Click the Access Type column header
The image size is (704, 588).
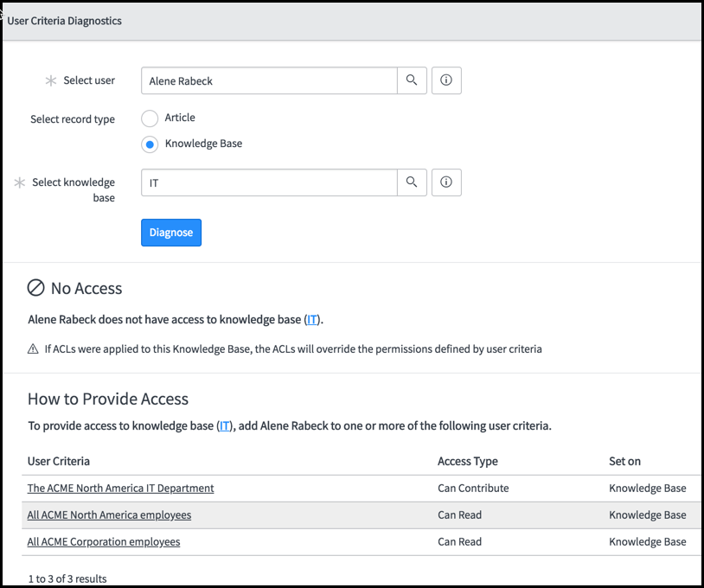(468, 461)
